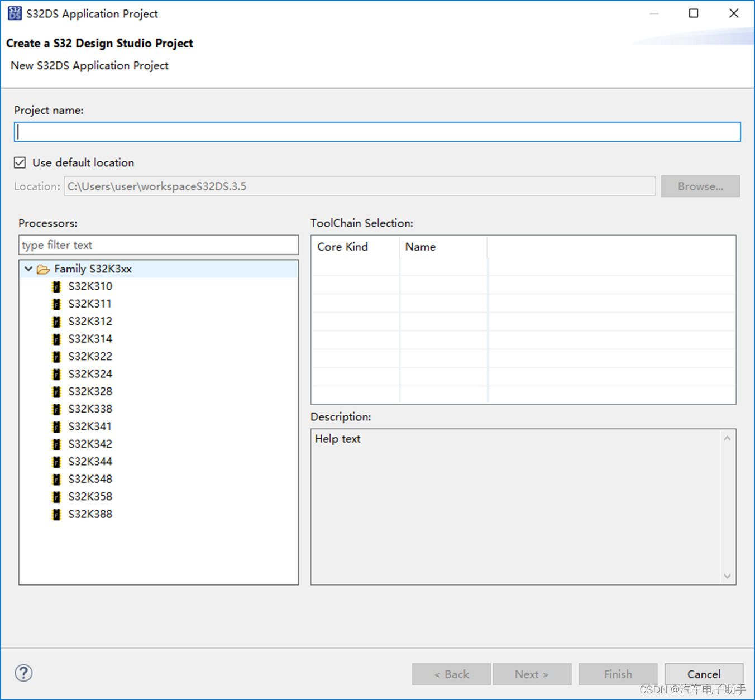Screen dimensions: 755x700
Task: Click the S32K338 chip icon
Action: (56, 409)
